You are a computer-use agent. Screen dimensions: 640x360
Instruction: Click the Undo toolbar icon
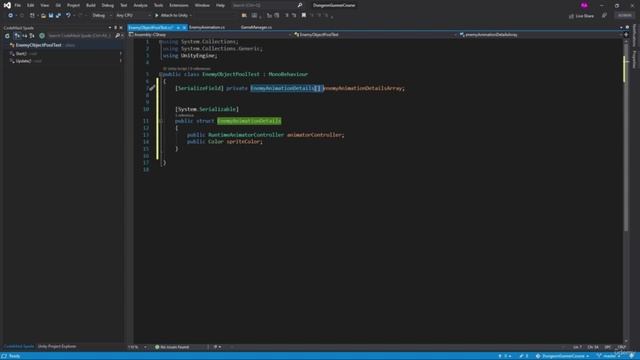pos(68,16)
